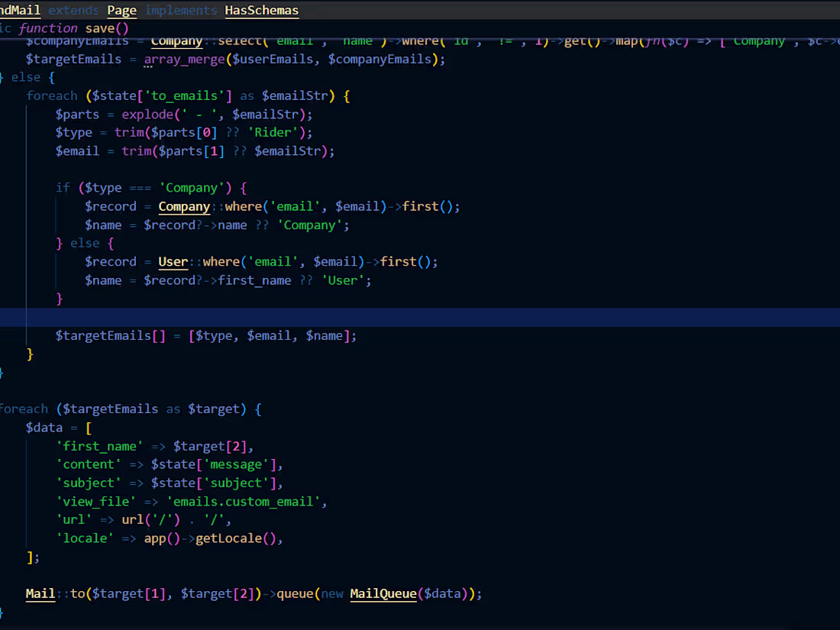Click the 'content' array key

pyautogui.click(x=89, y=464)
